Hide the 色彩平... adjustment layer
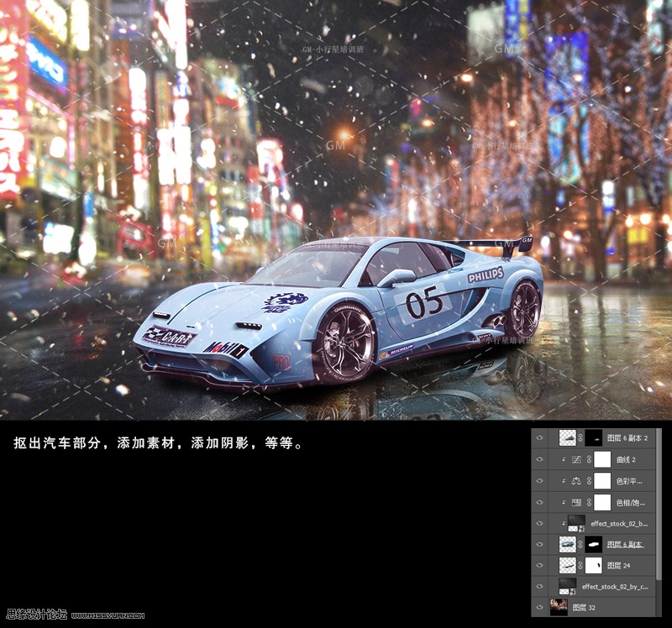 tap(539, 480)
